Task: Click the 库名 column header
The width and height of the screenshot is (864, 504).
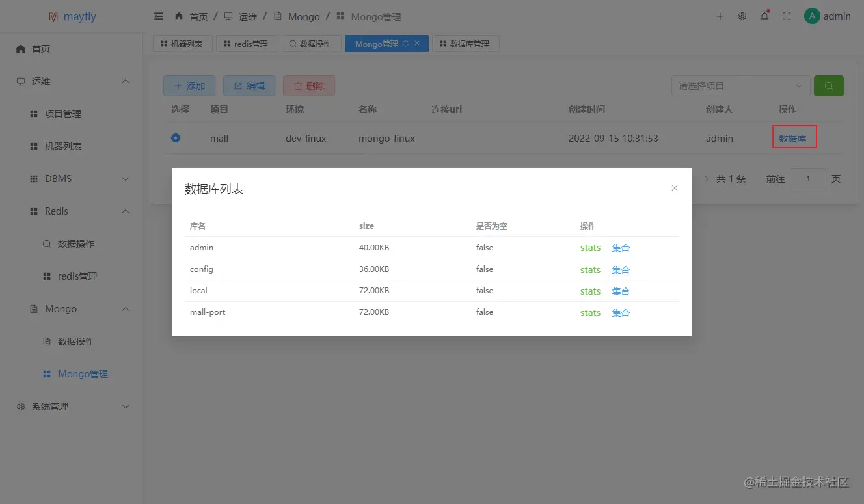Action: [198, 226]
